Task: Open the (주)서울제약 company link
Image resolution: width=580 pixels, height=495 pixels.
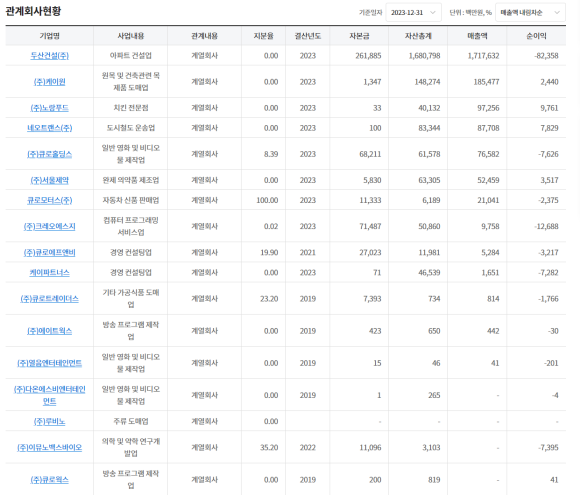Action: coord(50,180)
